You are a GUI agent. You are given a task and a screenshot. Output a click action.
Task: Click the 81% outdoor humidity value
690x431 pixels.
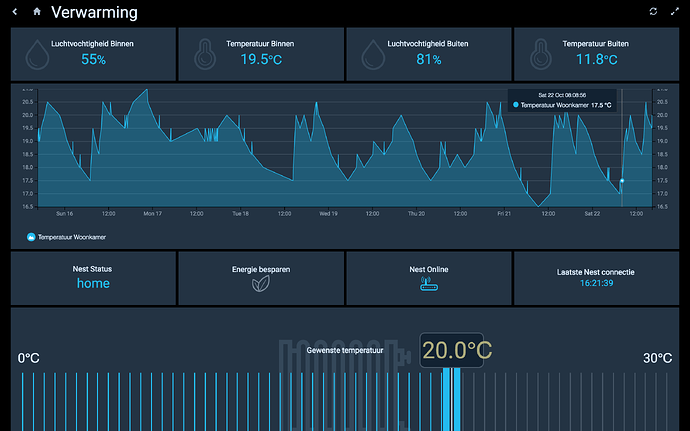coord(429,59)
